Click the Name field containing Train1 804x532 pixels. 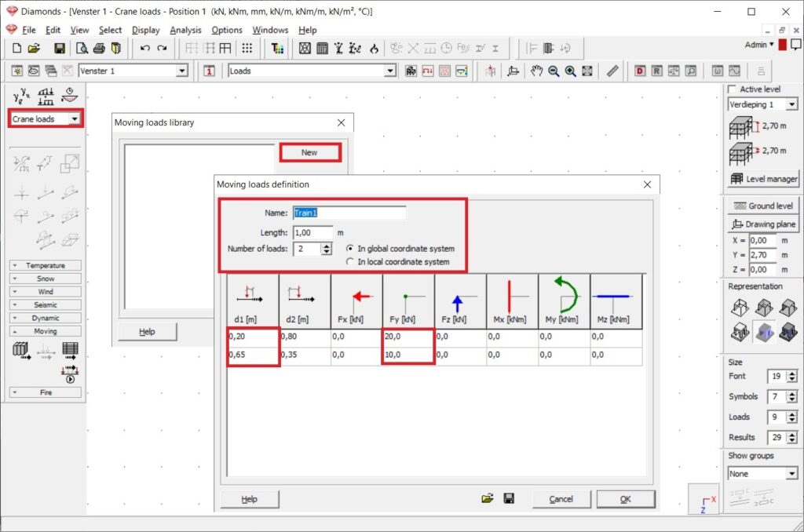[x=349, y=213]
